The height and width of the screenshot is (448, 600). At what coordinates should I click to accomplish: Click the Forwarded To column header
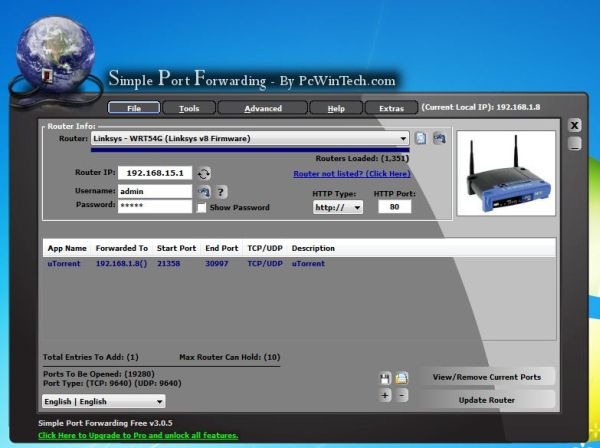(122, 248)
